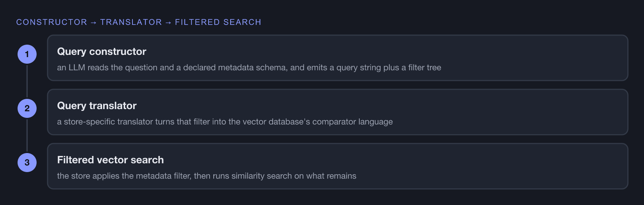The image size is (644, 205).
Task: Click the CONSTRUCTOR word in header
Action: 52,22
